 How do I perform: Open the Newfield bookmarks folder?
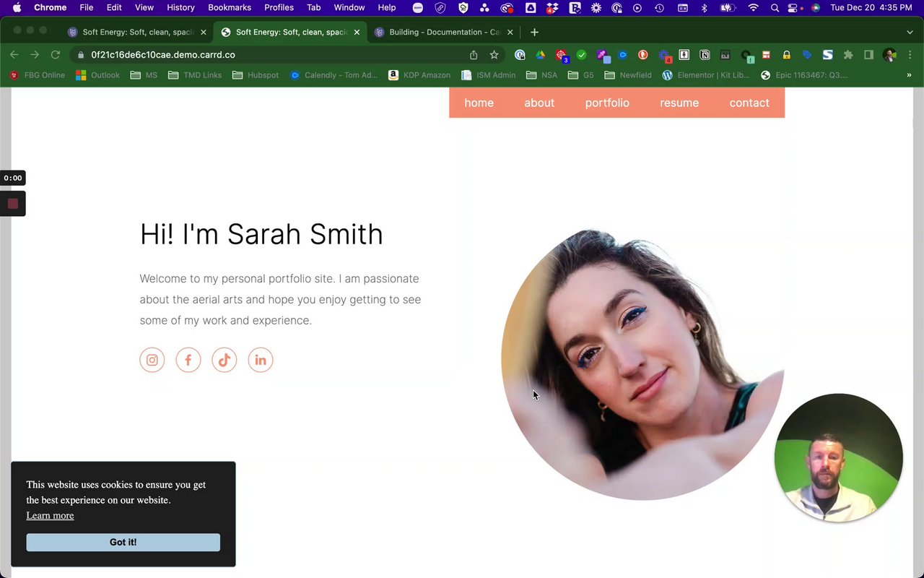[628, 75]
